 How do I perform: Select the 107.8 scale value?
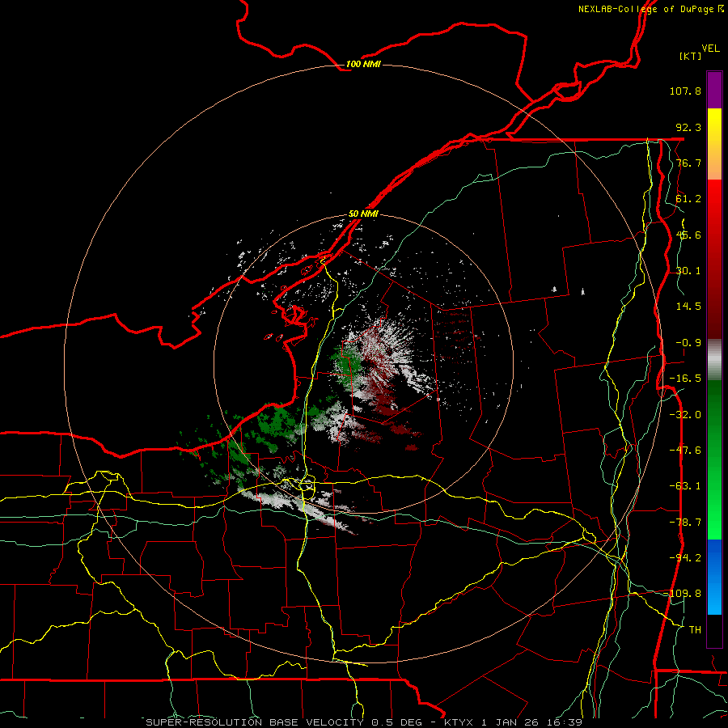pos(685,91)
